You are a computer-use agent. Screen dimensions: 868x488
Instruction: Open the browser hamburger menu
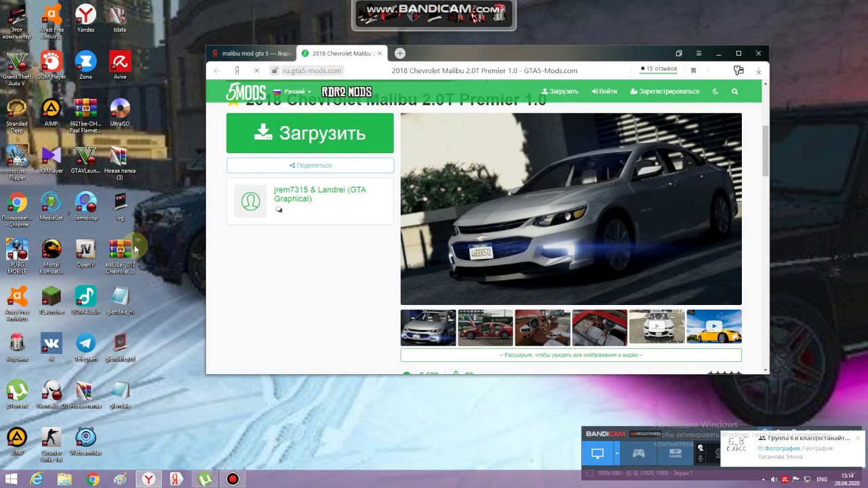[698, 54]
